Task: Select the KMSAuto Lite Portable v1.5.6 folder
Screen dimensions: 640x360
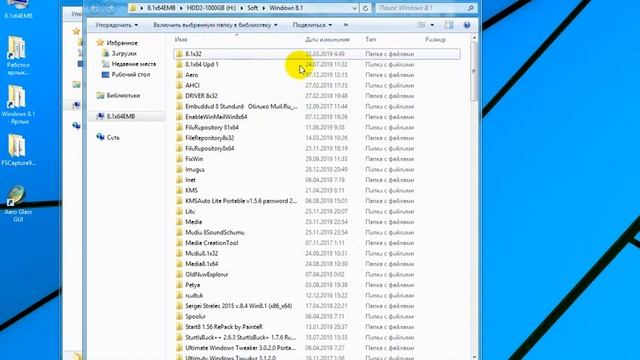Action: click(241, 201)
